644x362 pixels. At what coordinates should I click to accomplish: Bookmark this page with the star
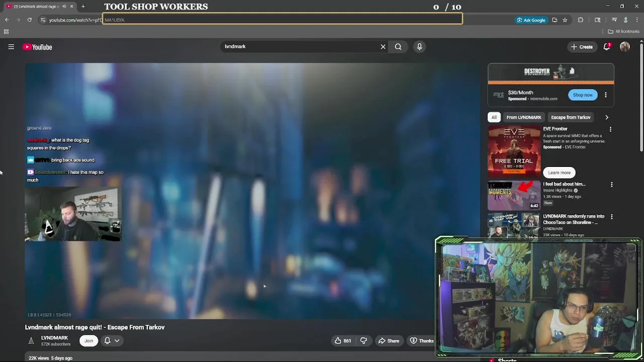[x=565, y=20]
